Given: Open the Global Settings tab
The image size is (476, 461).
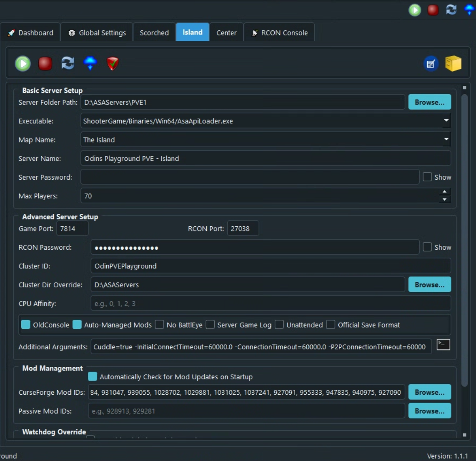Looking at the screenshot, I should coord(97,33).
